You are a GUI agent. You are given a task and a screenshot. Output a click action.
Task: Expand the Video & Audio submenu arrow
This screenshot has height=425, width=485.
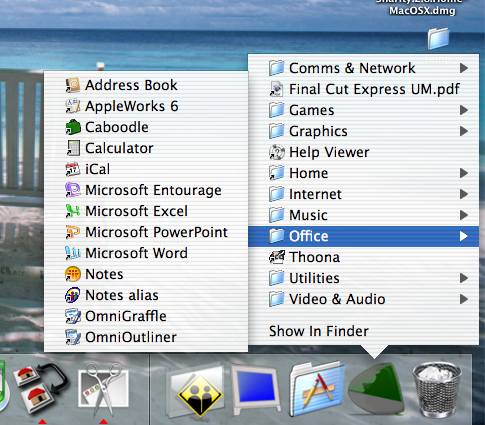pyautogui.click(x=464, y=299)
